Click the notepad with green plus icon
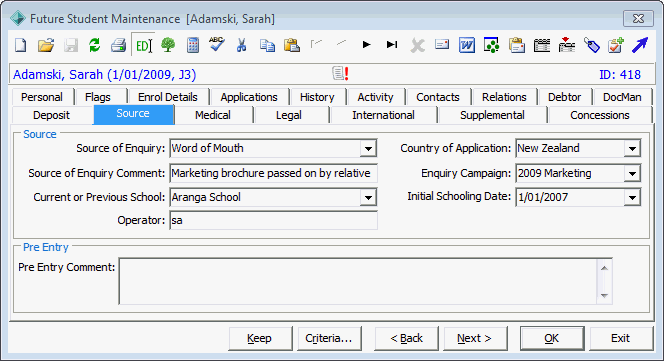Viewport: 664px width, 361px height. pyautogui.click(x=616, y=45)
